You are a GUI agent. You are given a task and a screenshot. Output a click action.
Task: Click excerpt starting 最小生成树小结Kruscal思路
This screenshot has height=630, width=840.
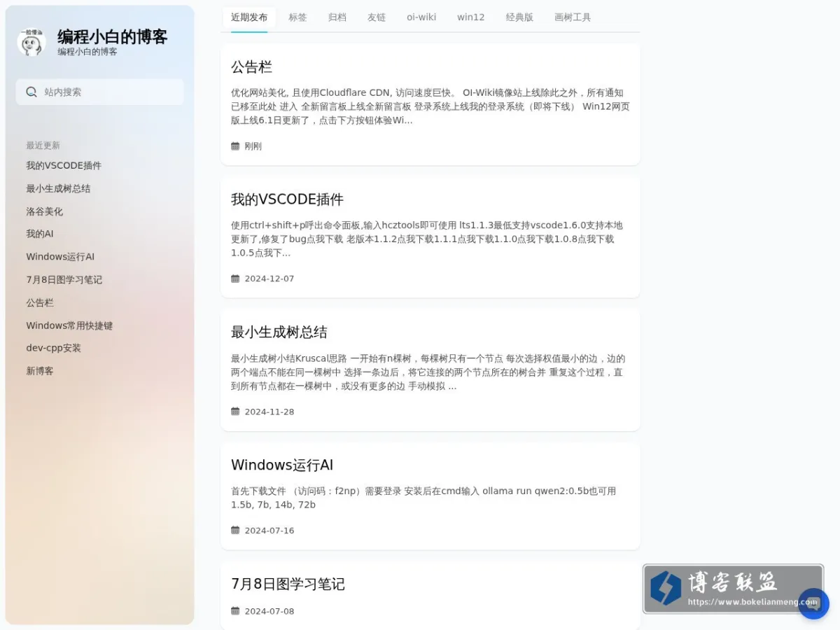tap(428, 372)
